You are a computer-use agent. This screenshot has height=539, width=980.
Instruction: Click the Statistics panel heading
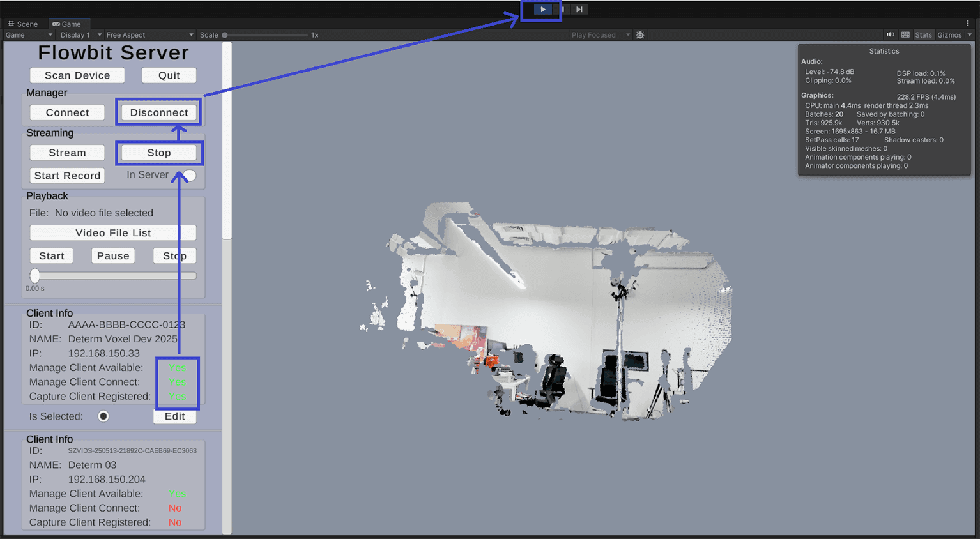click(884, 51)
